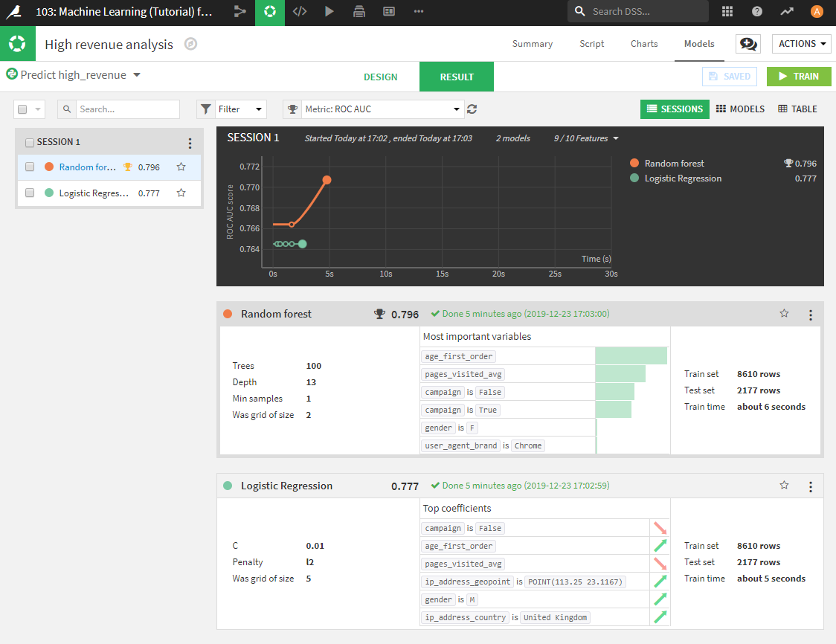Open the discussions chat bubble icon

tap(748, 44)
